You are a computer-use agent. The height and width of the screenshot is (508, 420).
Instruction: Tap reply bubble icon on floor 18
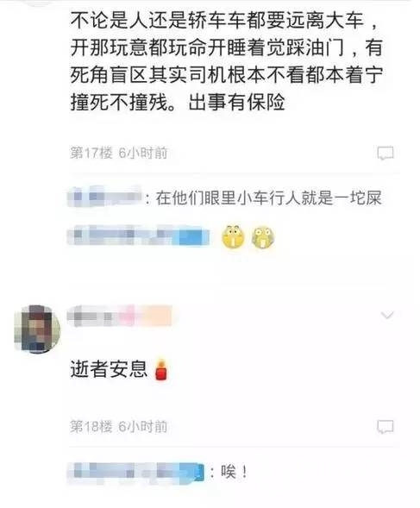[x=385, y=427]
